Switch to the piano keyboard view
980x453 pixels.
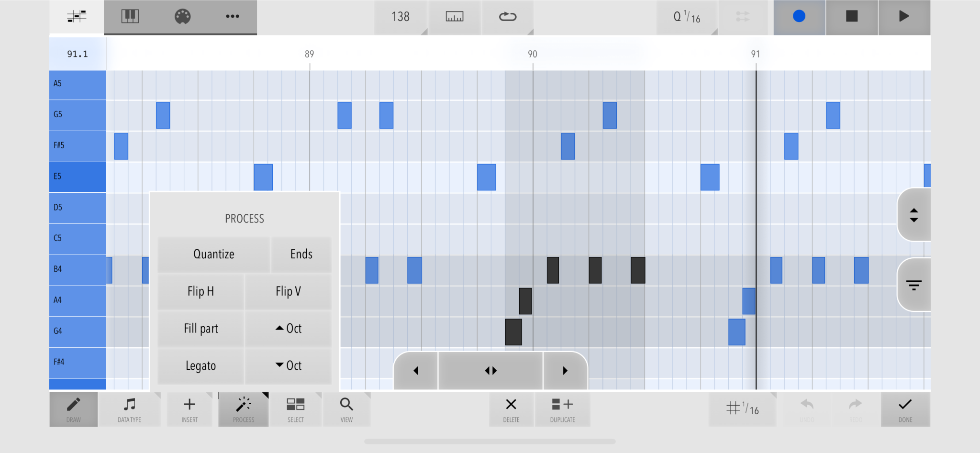click(130, 17)
